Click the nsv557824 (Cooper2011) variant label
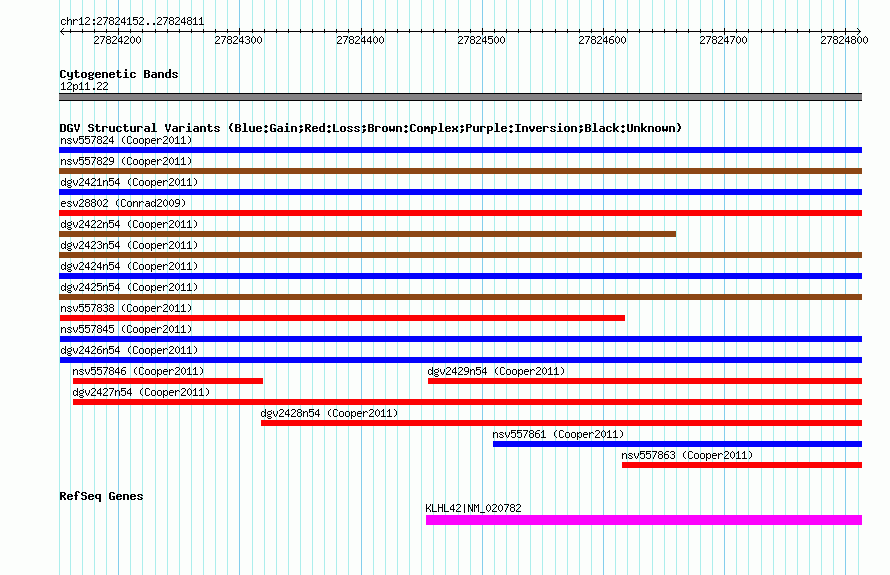This screenshot has width=890, height=575. coord(126,140)
